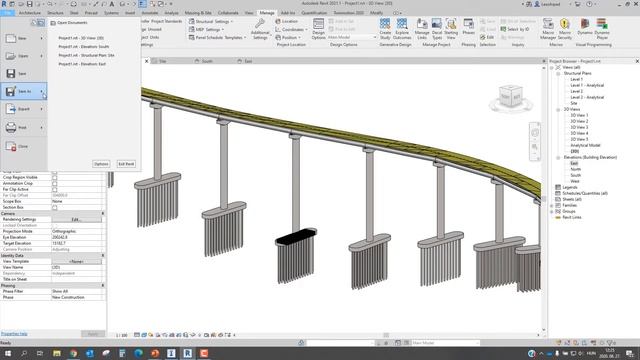This screenshot has width=640, height=360.
Task: Click Create Study in Generative Design
Action: tap(385, 28)
